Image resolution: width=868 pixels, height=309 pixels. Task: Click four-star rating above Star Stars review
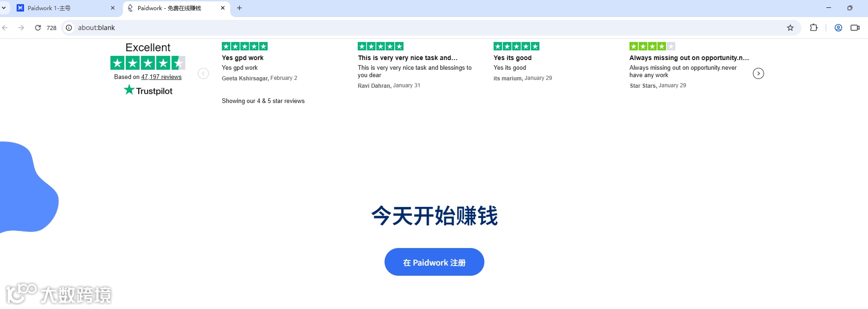tap(653, 46)
